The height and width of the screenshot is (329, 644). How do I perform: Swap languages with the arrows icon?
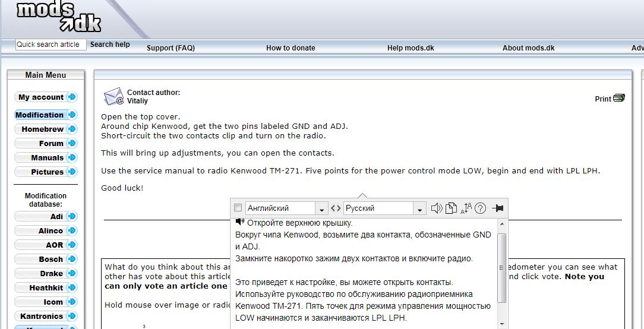coord(336,208)
